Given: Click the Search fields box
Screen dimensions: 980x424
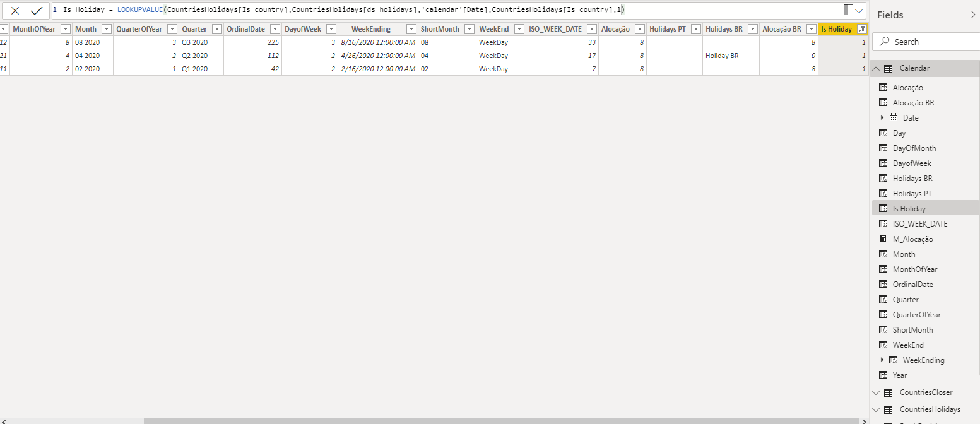Looking at the screenshot, I should tap(928, 42).
